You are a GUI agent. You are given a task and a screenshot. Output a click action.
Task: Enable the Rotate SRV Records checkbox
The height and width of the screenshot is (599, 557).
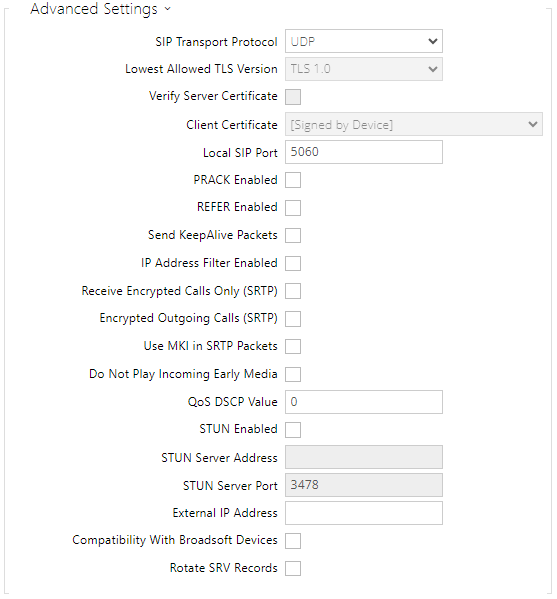(x=293, y=568)
